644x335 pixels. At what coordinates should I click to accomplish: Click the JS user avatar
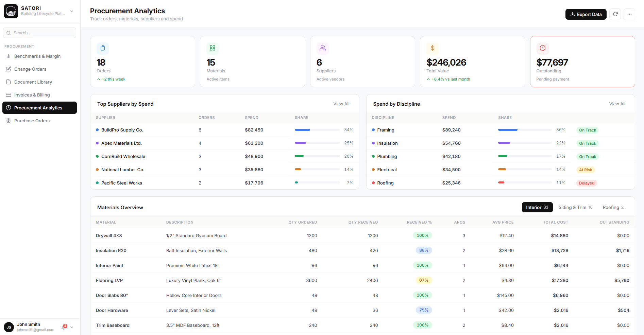pyautogui.click(x=9, y=327)
